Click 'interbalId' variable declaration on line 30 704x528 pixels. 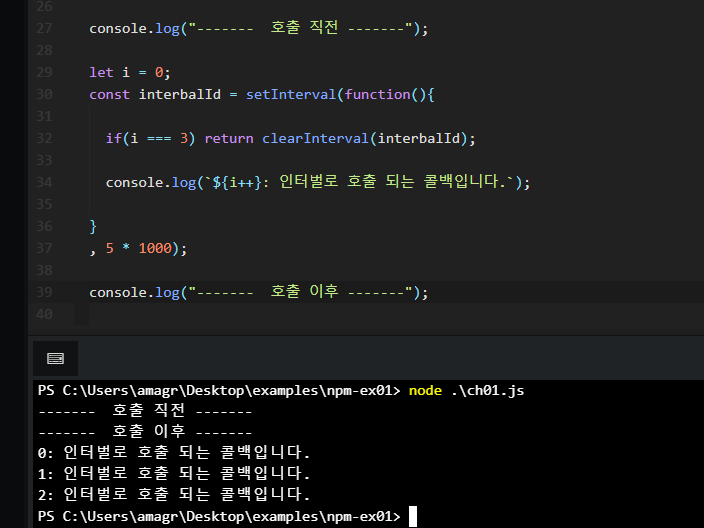click(x=180, y=94)
